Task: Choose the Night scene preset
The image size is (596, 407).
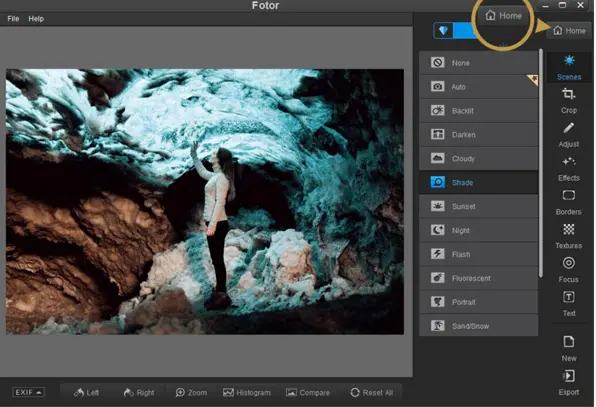Action: (478, 230)
